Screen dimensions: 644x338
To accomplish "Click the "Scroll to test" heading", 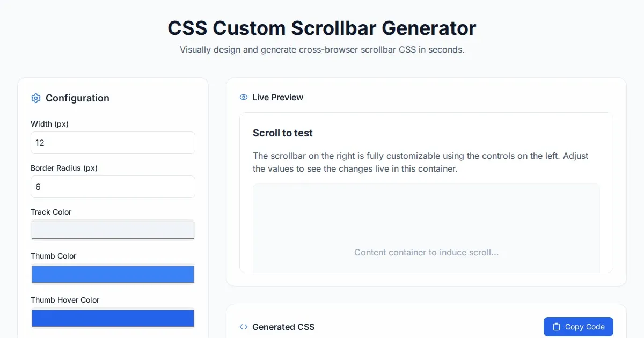I will pos(283,133).
